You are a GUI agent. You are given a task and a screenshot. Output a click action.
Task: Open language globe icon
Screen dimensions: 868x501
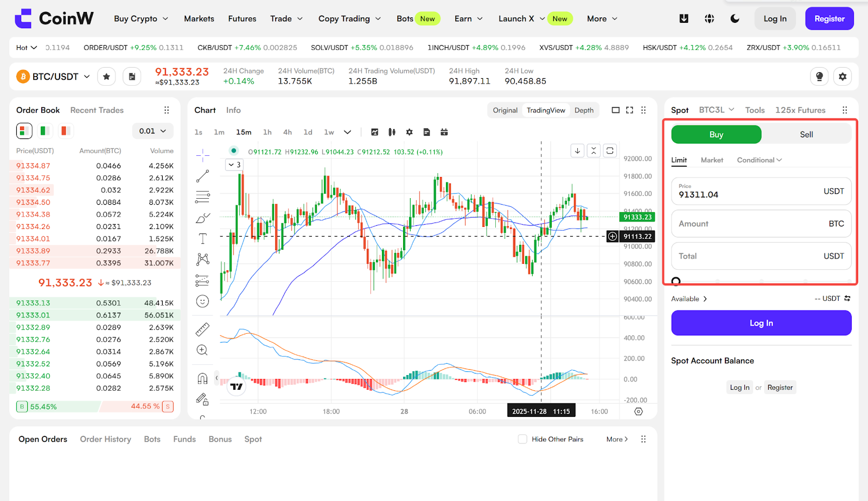(x=709, y=18)
